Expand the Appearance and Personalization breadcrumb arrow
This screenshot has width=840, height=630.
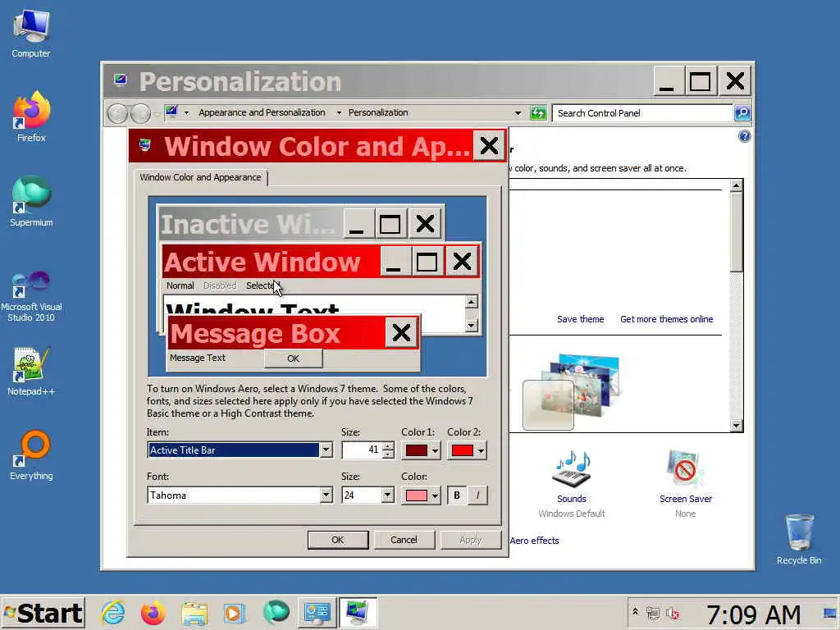click(x=339, y=113)
